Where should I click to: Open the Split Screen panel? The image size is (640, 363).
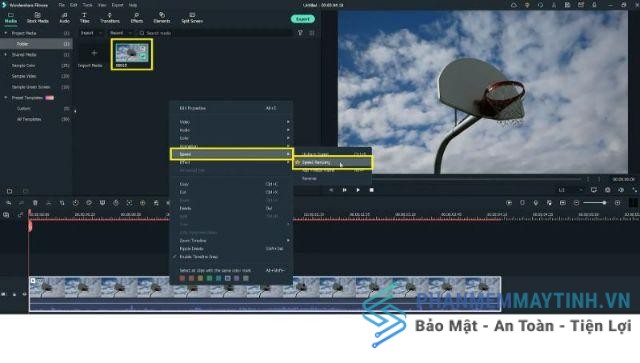point(192,18)
